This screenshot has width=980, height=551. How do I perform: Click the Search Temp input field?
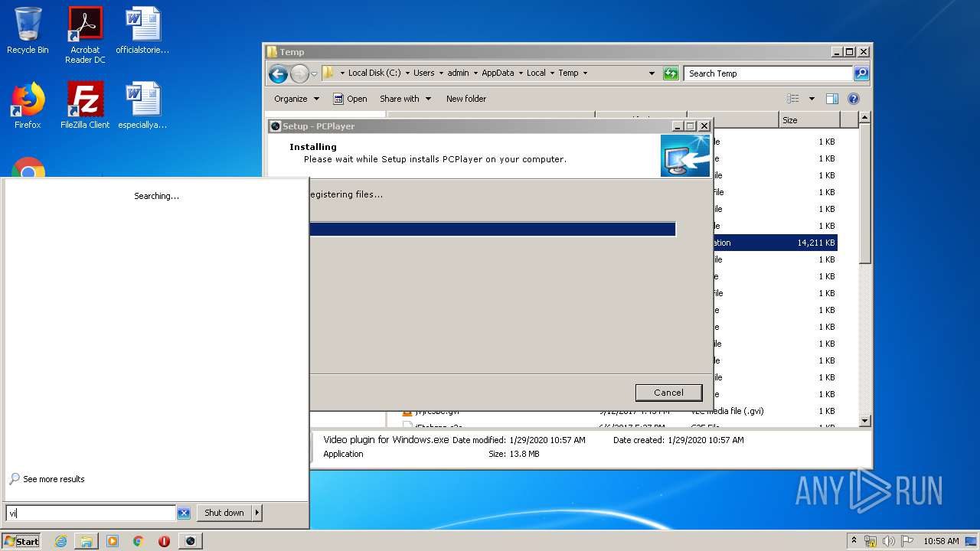pyautogui.click(x=768, y=73)
